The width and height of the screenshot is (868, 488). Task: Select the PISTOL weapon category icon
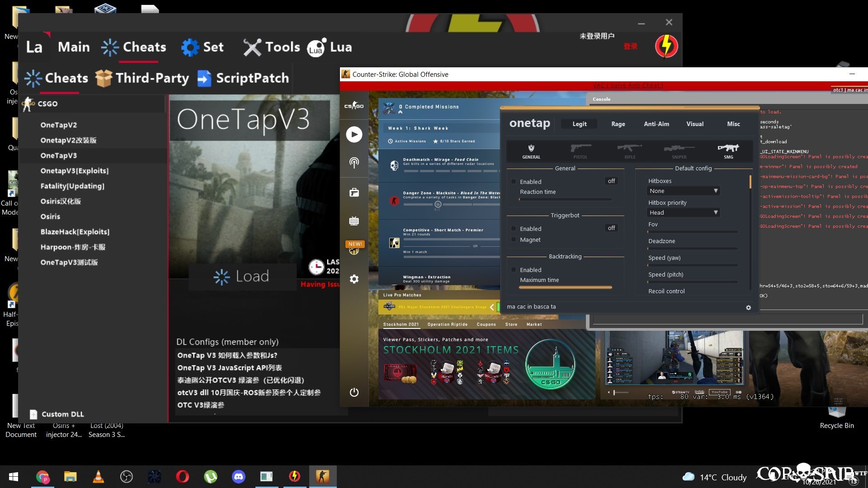click(x=580, y=151)
